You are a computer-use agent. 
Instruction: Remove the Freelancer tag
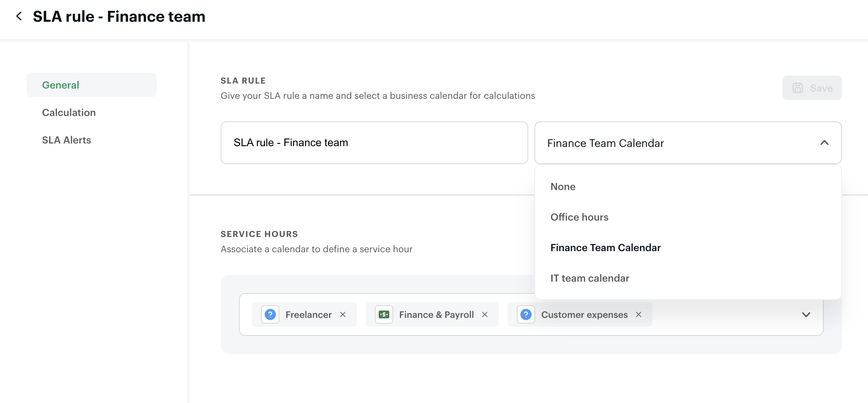pos(343,314)
